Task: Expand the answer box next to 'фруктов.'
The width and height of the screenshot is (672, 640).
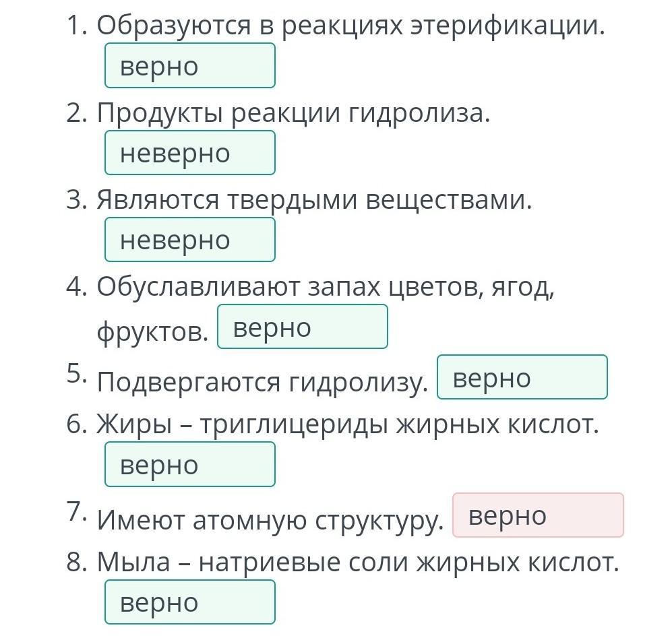Action: point(302,327)
